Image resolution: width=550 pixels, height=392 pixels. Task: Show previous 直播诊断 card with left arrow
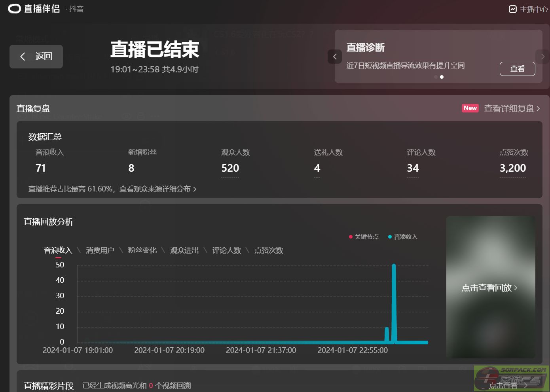coord(335,57)
